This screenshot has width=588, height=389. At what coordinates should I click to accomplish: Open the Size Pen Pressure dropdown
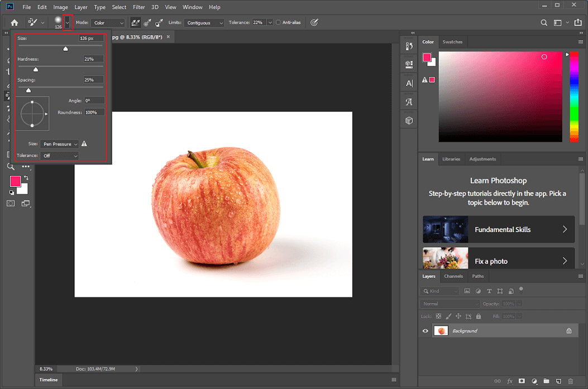pyautogui.click(x=59, y=144)
